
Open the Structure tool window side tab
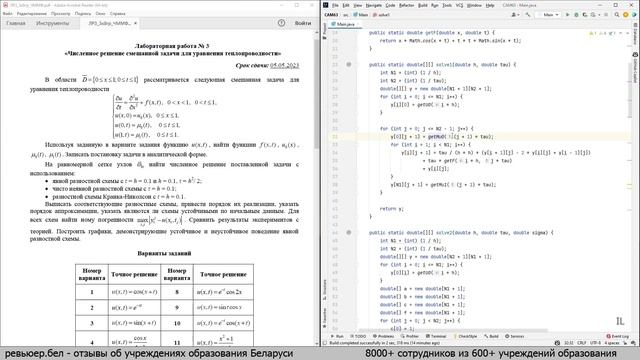click(324, 290)
